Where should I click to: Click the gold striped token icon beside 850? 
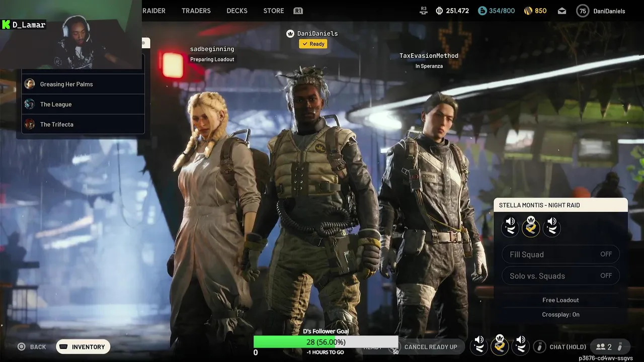coord(528,11)
